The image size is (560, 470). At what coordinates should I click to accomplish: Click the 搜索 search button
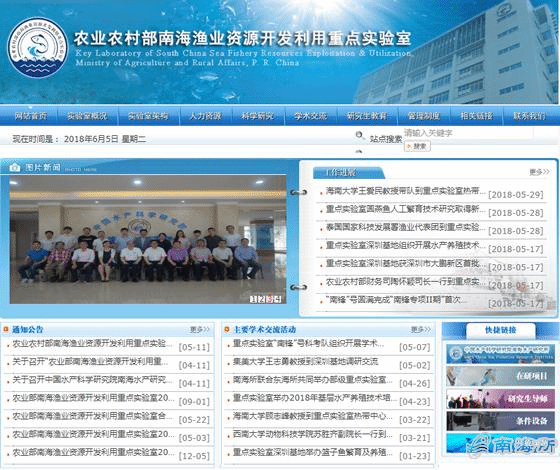[x=417, y=146]
